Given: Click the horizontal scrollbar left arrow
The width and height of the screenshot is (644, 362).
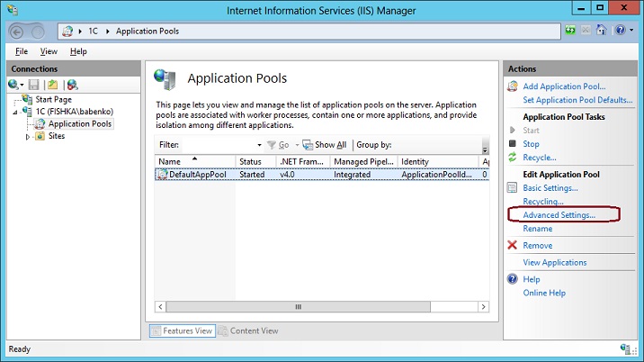Looking at the screenshot, I should pos(161,307).
